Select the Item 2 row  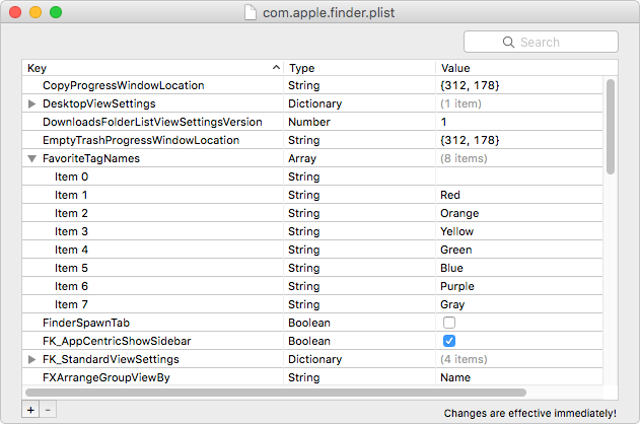tap(312, 213)
